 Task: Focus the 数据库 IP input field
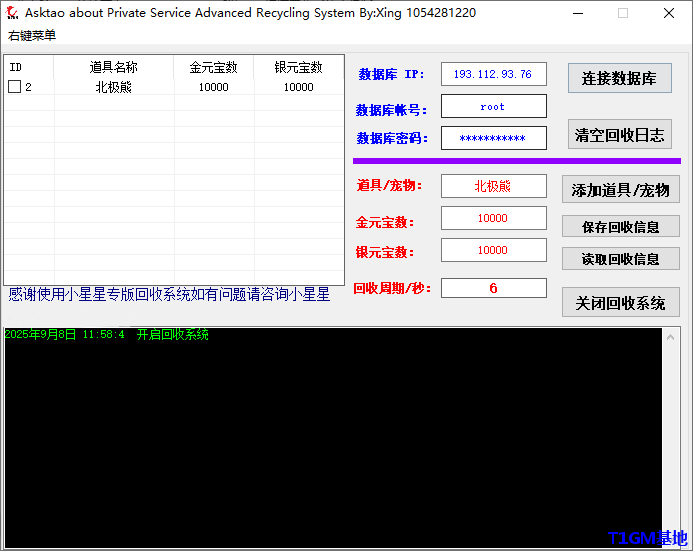click(x=494, y=74)
